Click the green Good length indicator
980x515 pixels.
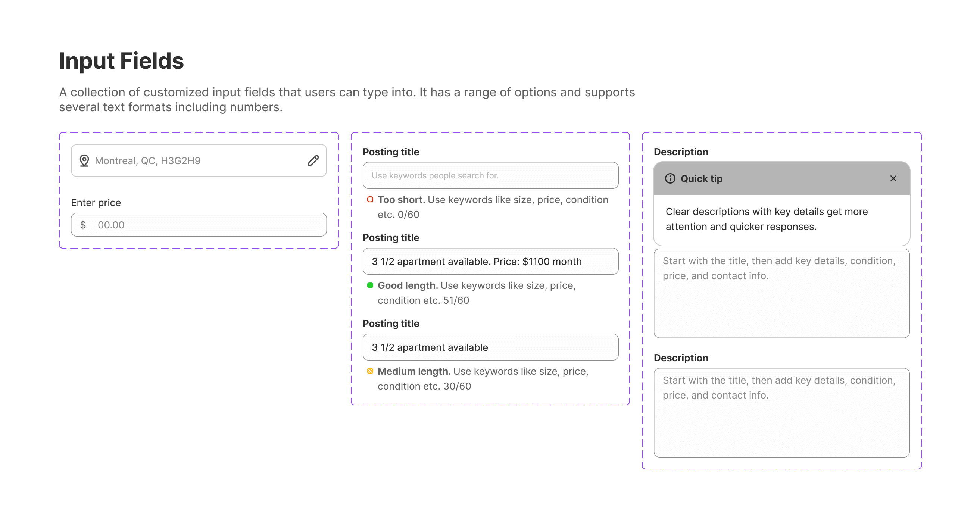click(370, 285)
